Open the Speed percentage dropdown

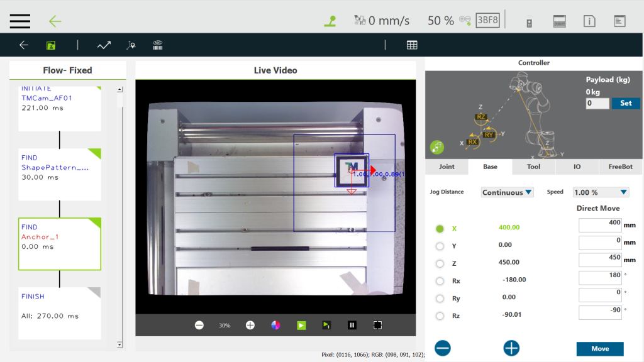(601, 192)
